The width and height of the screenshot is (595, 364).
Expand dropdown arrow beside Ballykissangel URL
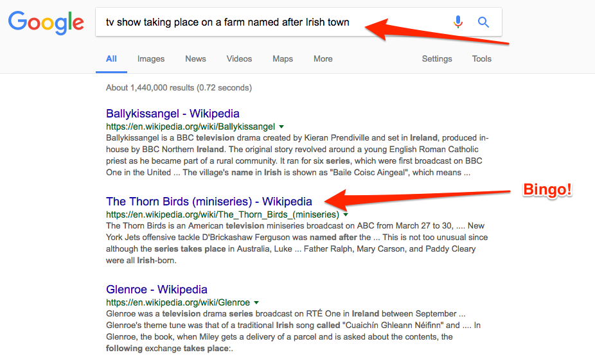(x=281, y=126)
